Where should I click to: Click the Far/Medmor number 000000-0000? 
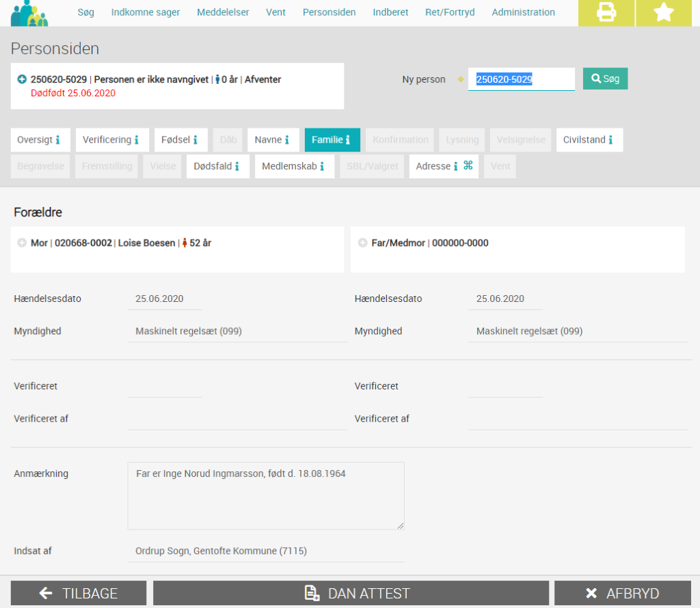(460, 243)
